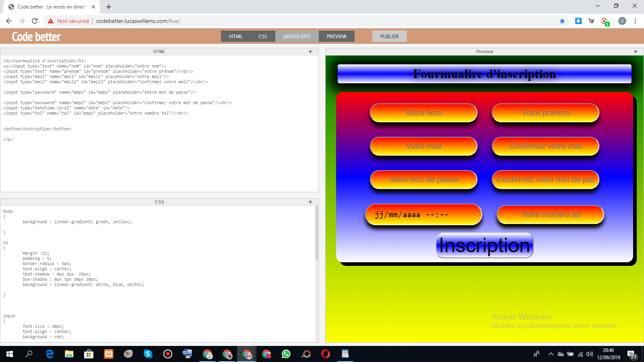Click the Chrome profile avatar 'D'
This screenshot has height=362, width=644.
pos(622,21)
